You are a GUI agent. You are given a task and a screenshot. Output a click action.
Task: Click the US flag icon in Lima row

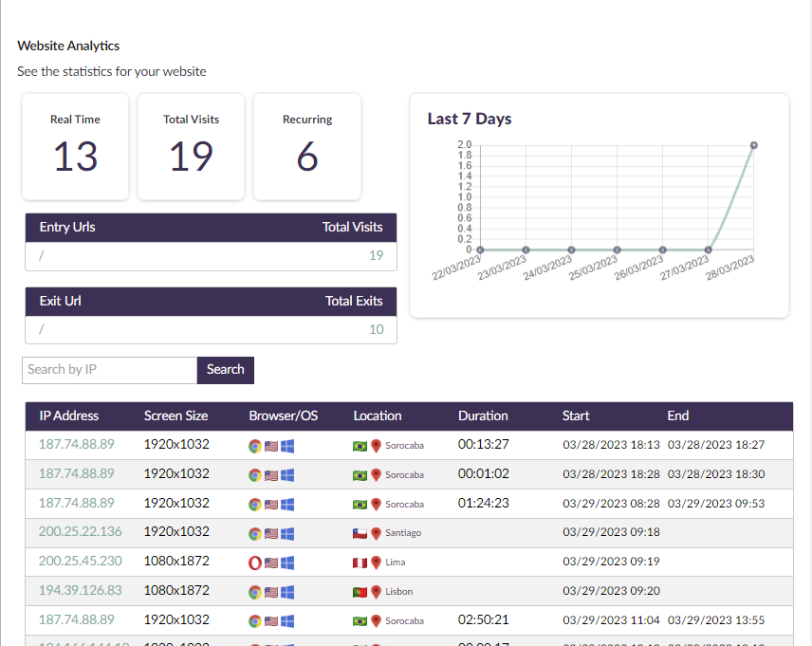pos(271,563)
